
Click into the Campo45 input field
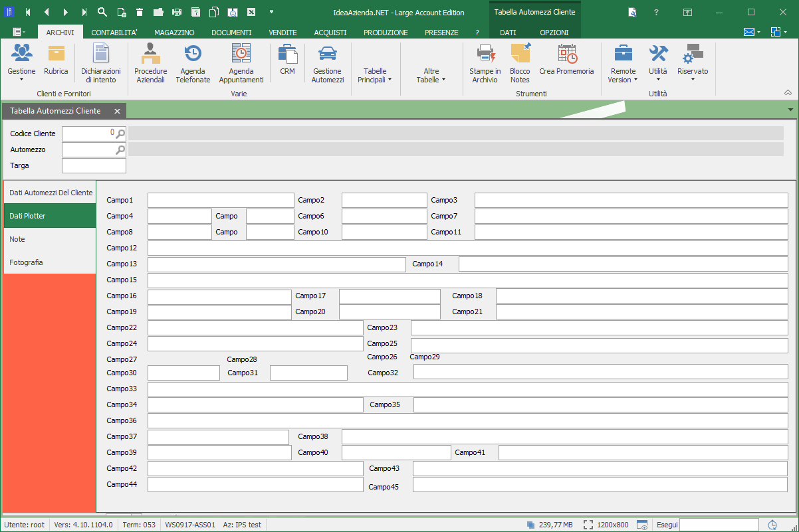coord(600,484)
